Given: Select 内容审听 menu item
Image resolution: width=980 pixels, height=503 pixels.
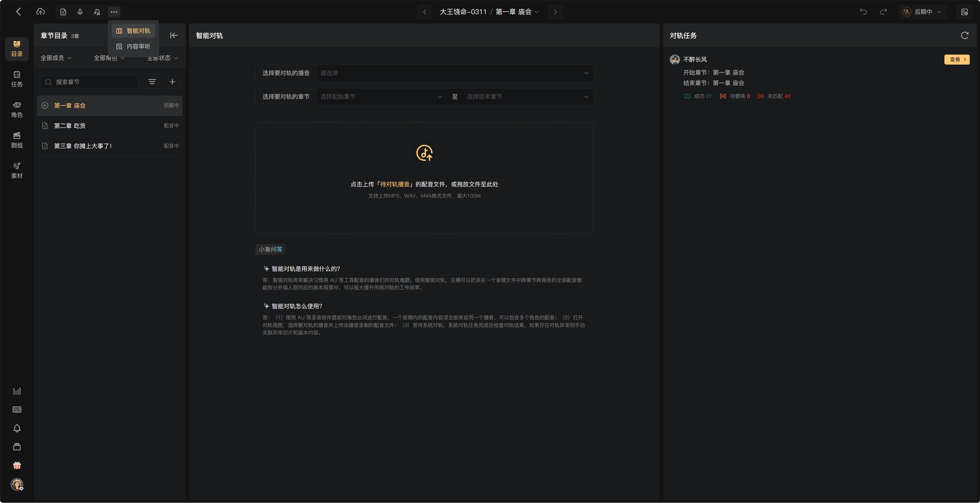Looking at the screenshot, I should tap(133, 46).
